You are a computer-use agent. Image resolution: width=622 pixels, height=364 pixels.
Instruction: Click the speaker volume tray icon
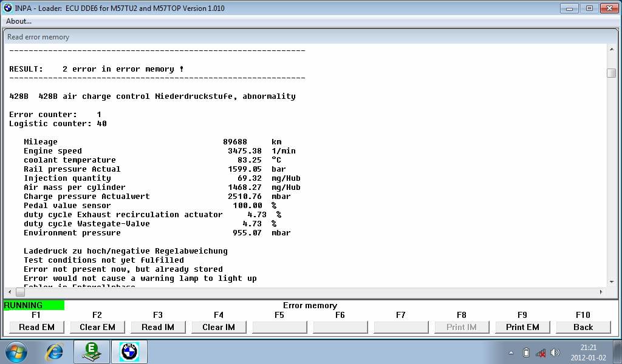[555, 352]
